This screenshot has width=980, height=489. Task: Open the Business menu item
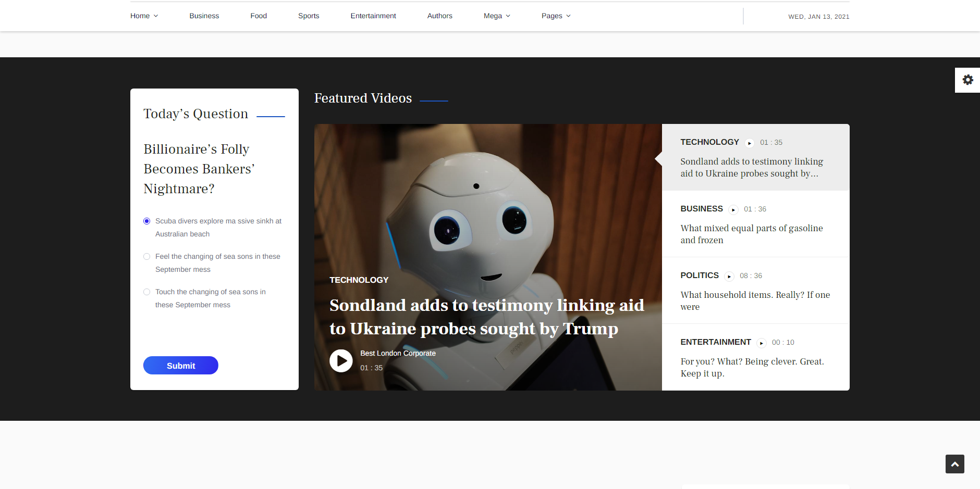coord(204,16)
